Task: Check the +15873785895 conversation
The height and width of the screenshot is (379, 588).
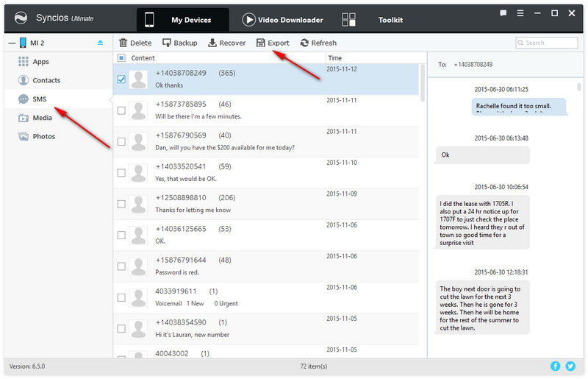Action: click(x=121, y=110)
